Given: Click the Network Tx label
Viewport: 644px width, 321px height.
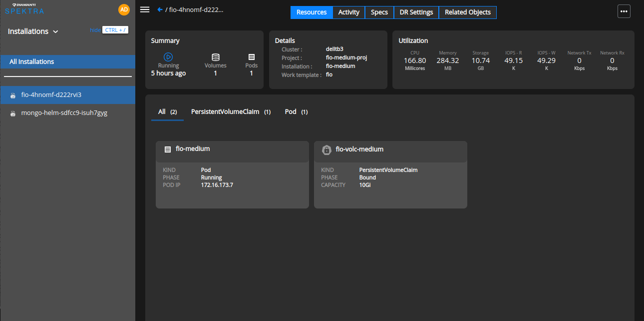Looking at the screenshot, I should point(579,52).
